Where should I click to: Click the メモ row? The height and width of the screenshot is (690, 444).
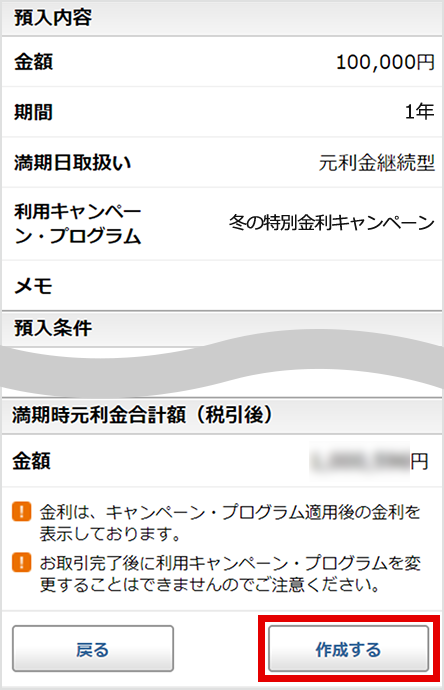222,286
